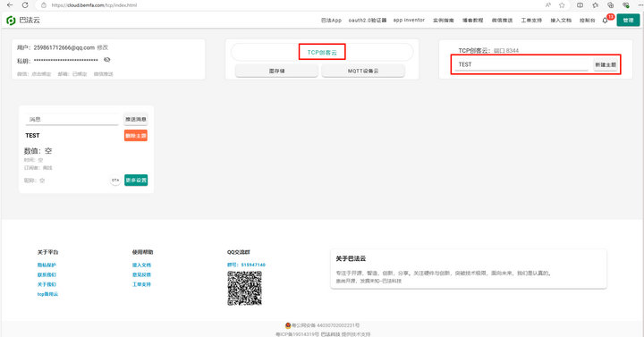Click 修改 next to user email

click(x=102, y=47)
